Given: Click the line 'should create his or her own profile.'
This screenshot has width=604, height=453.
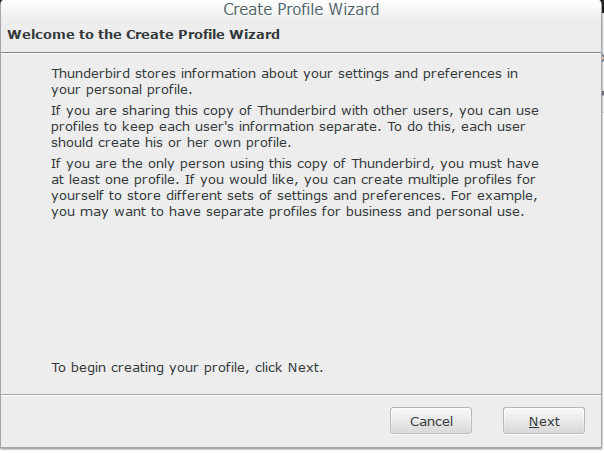Looking at the screenshot, I should click(171, 143).
